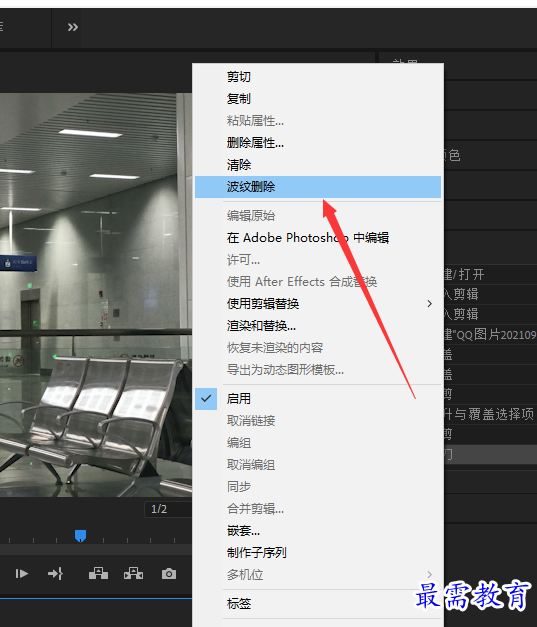Choose 复制 from the context menu
537x627 pixels.
[318, 99]
